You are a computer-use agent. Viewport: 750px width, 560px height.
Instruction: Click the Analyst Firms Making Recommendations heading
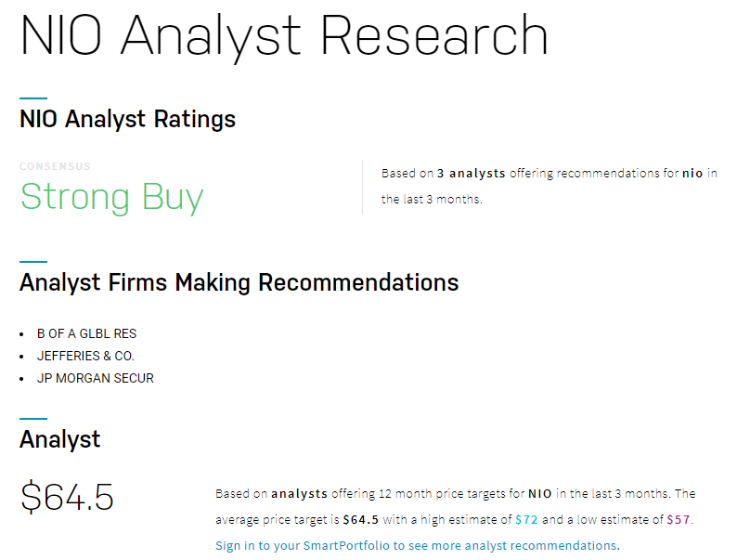point(238,283)
